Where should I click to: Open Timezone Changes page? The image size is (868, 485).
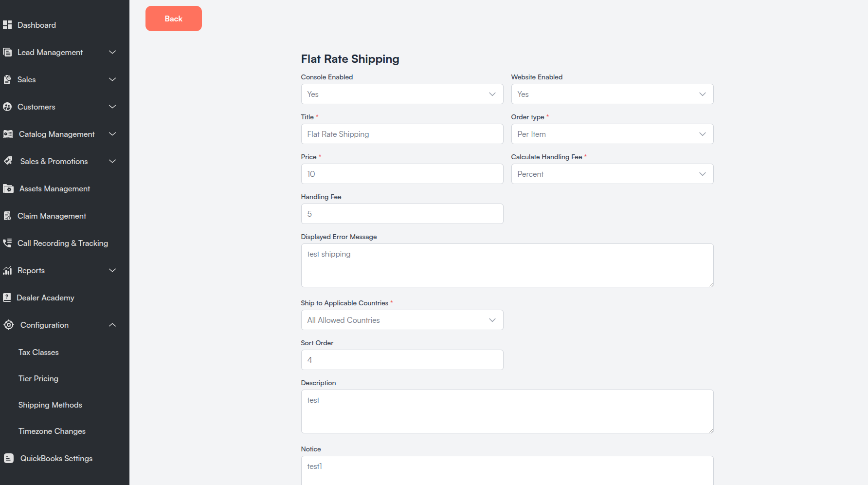coord(52,431)
